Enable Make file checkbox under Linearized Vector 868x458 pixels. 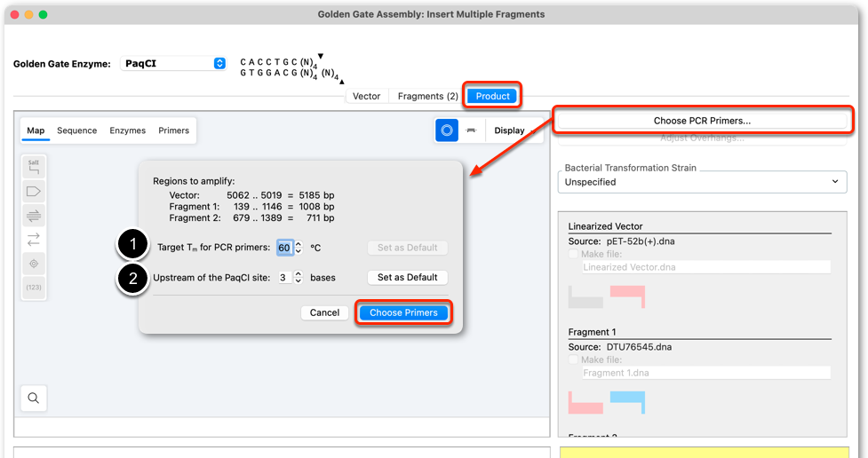tap(574, 254)
